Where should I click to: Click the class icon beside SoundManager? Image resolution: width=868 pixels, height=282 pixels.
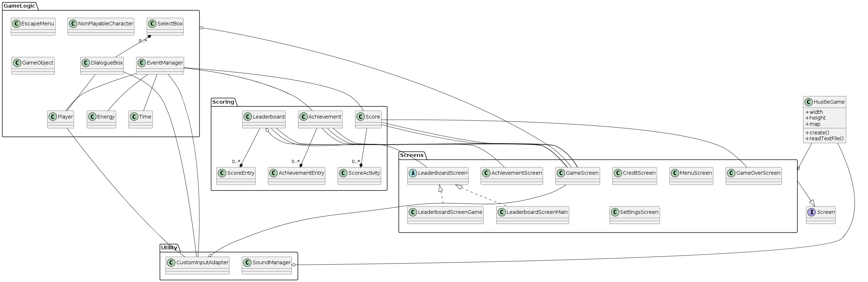point(247,263)
